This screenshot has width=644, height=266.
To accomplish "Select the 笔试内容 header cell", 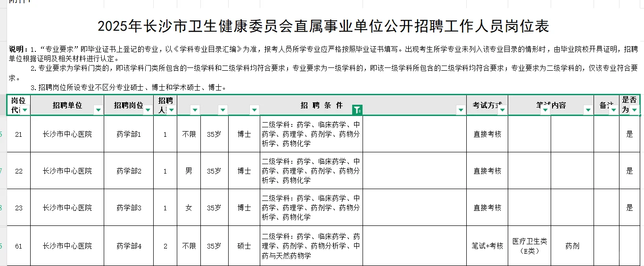I will tap(551, 105).
